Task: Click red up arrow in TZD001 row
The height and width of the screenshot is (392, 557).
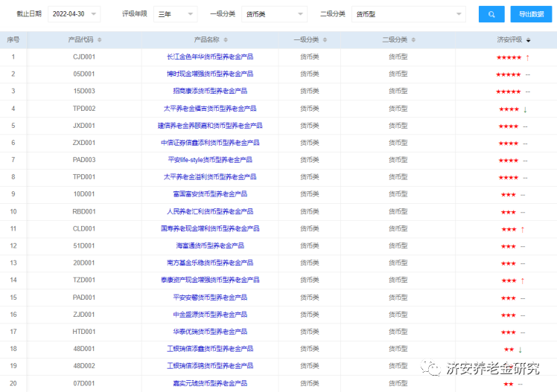Action: pyautogui.click(x=523, y=280)
